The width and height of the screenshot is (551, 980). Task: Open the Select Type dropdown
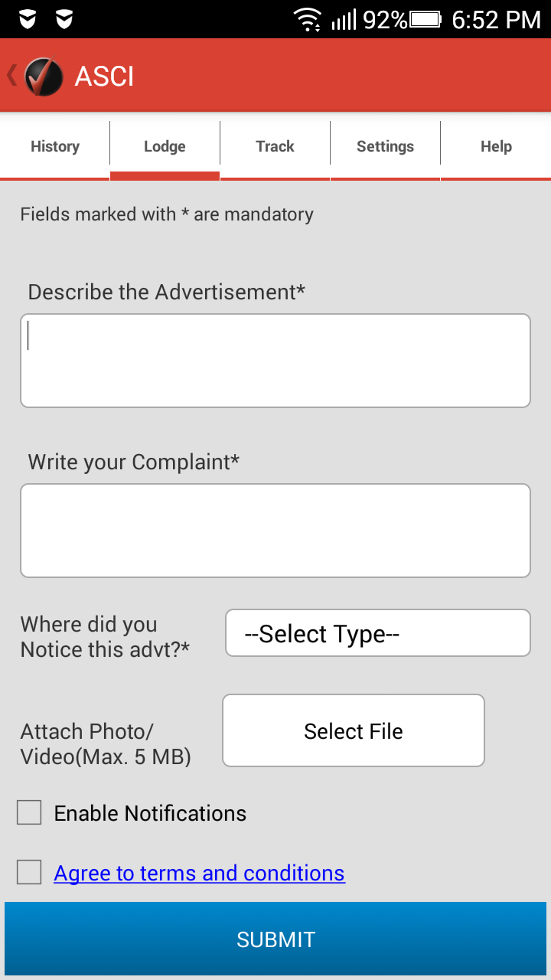pyautogui.click(x=377, y=633)
